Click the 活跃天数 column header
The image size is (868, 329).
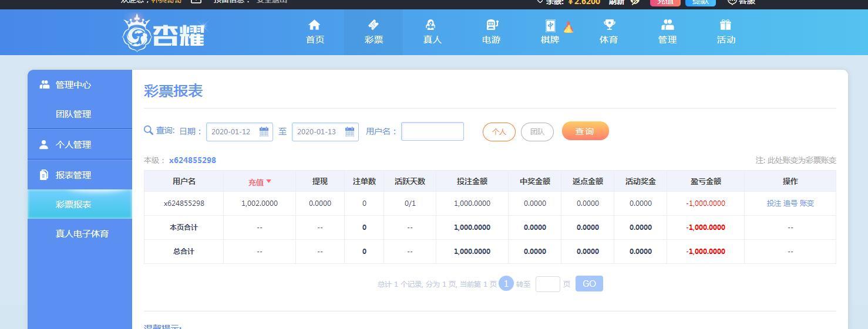[x=410, y=181]
